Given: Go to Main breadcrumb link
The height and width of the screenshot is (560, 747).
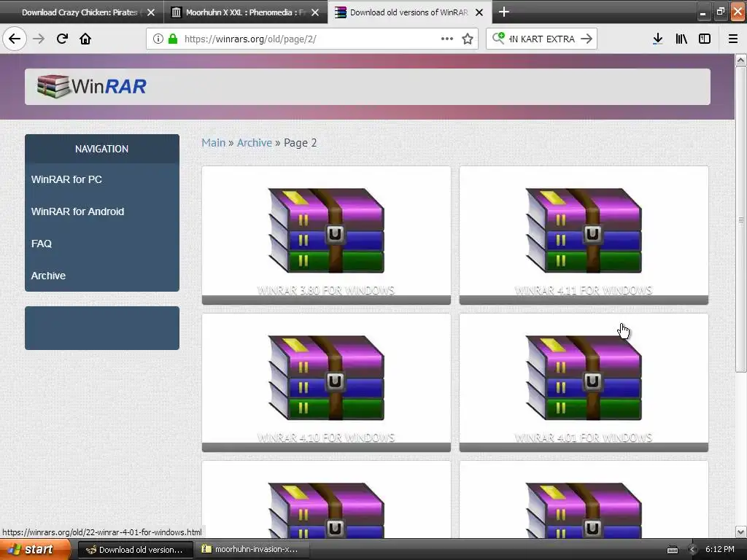Looking at the screenshot, I should tap(214, 143).
